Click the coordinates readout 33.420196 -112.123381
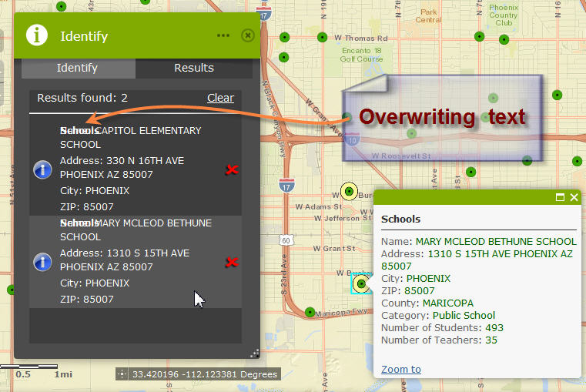 (205, 374)
